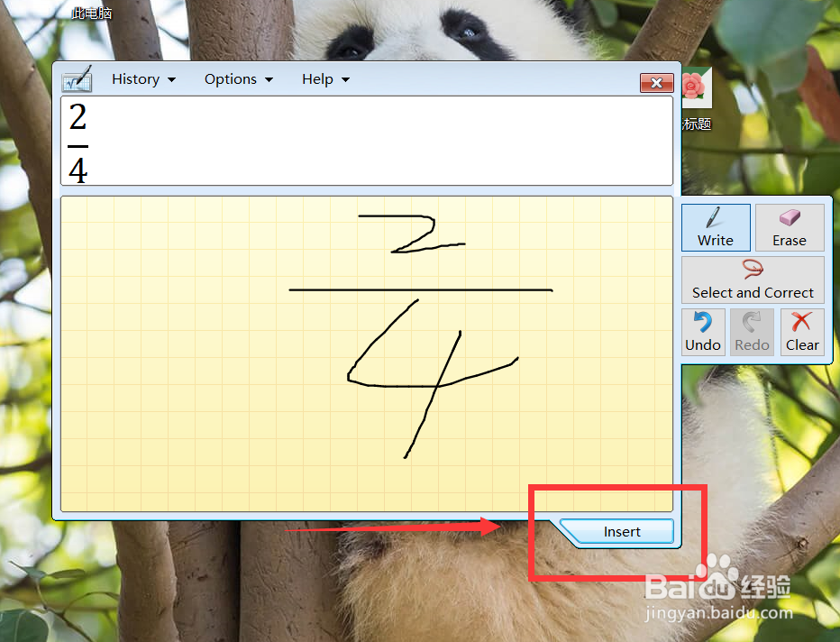Click the greyed Redo button
The image size is (840, 642).
point(752,332)
